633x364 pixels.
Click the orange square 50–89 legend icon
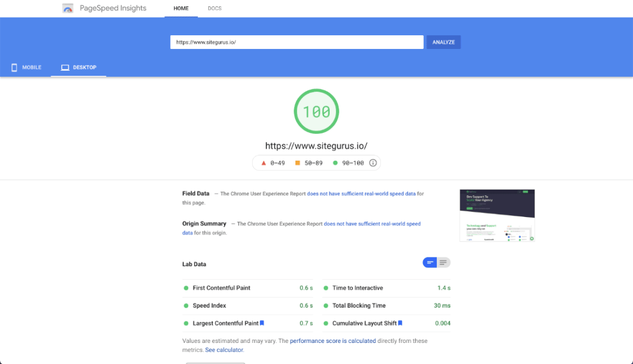click(x=298, y=163)
